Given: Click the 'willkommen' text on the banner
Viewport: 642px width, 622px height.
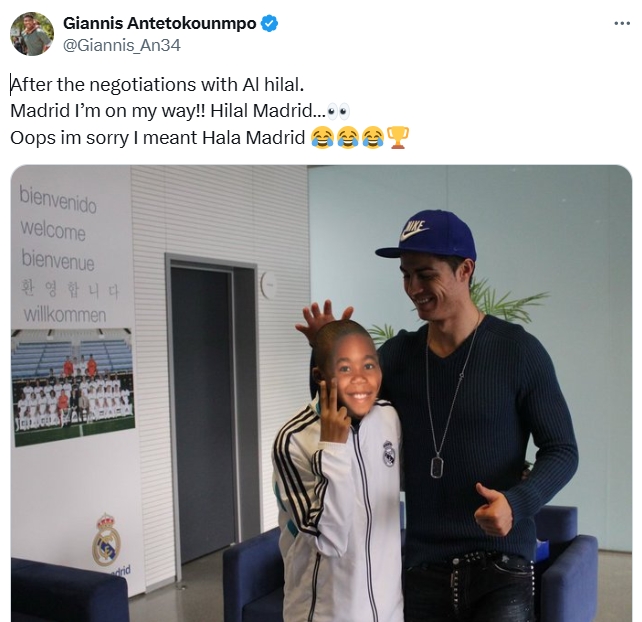Looking at the screenshot, I should 65,314.
